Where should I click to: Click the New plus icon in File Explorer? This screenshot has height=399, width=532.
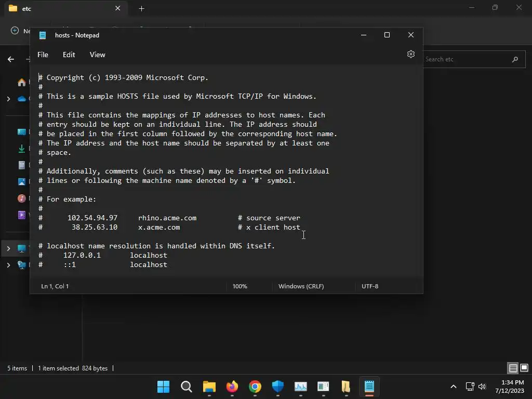coord(15,31)
